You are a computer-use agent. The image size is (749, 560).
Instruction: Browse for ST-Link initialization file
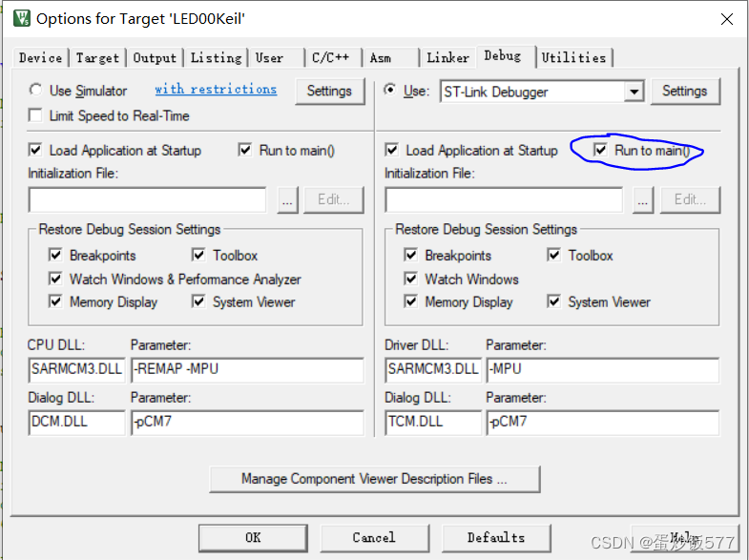(x=643, y=200)
